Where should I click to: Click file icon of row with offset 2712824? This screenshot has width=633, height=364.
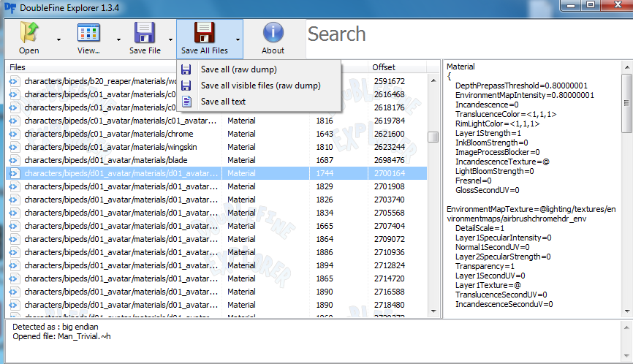(x=14, y=265)
